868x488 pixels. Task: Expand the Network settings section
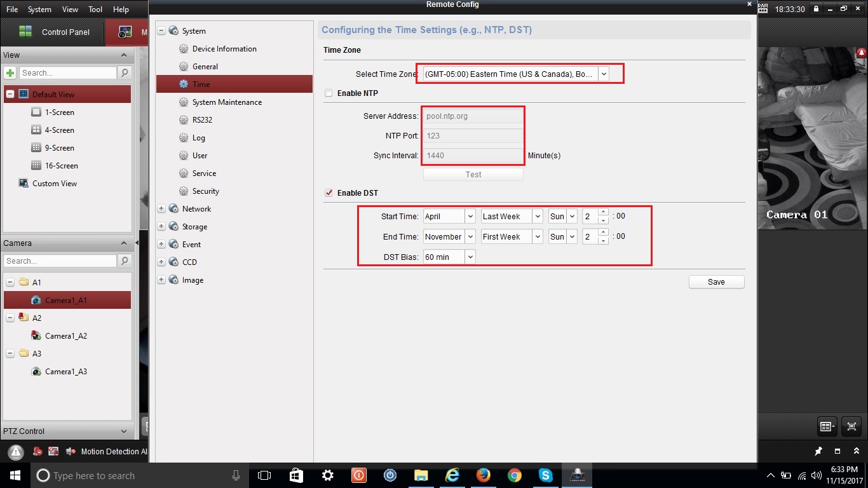tap(161, 209)
